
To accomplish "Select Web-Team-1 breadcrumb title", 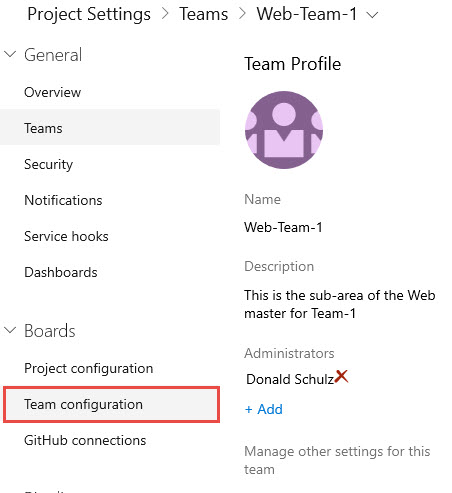I will (306, 14).
